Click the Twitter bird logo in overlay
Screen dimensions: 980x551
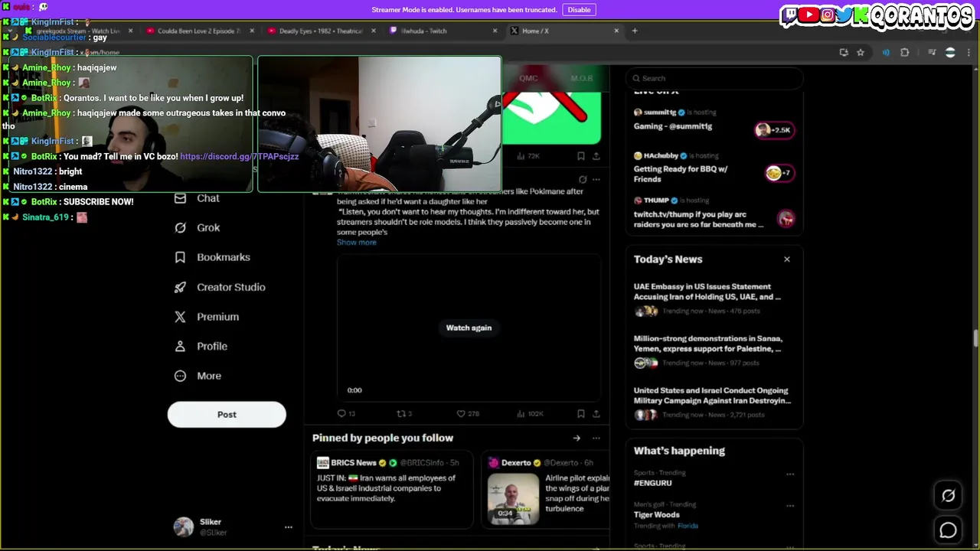tap(845, 15)
